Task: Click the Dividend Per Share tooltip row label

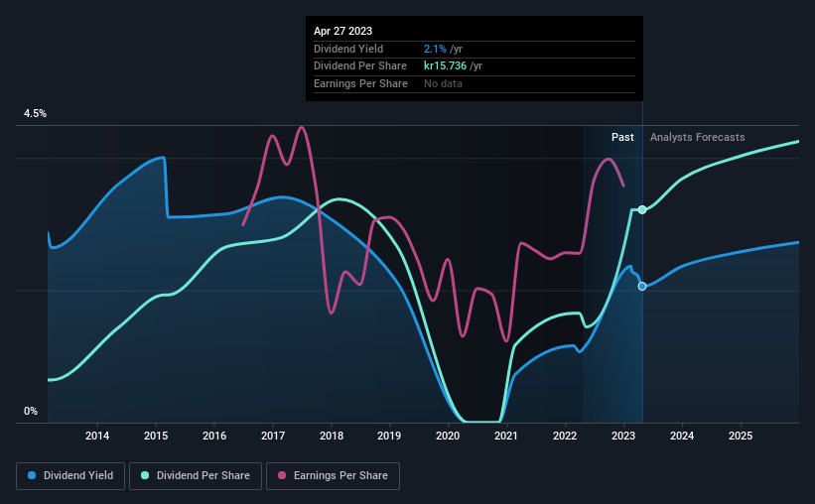Action: (x=360, y=66)
